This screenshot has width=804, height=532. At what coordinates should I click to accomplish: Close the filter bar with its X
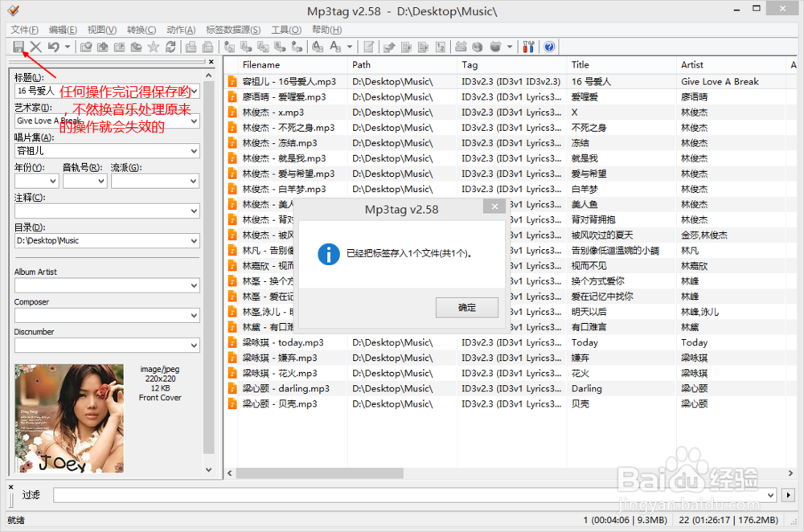coord(10,487)
